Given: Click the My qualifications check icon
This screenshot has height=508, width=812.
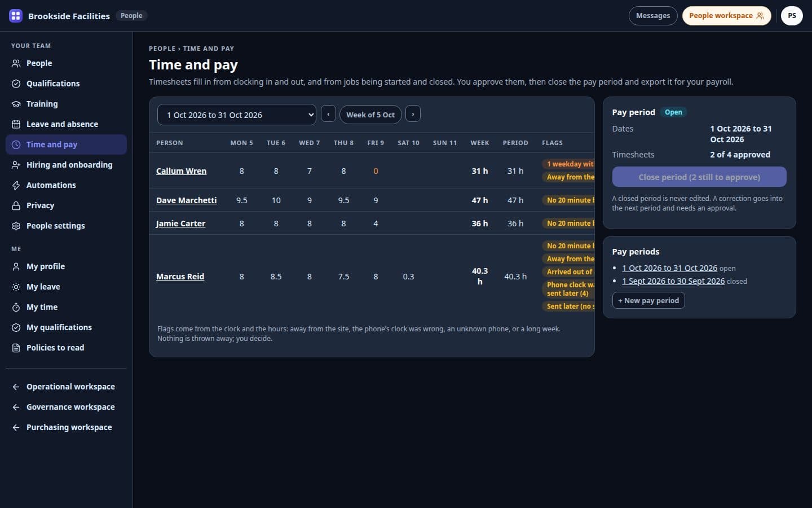Looking at the screenshot, I should (16, 327).
